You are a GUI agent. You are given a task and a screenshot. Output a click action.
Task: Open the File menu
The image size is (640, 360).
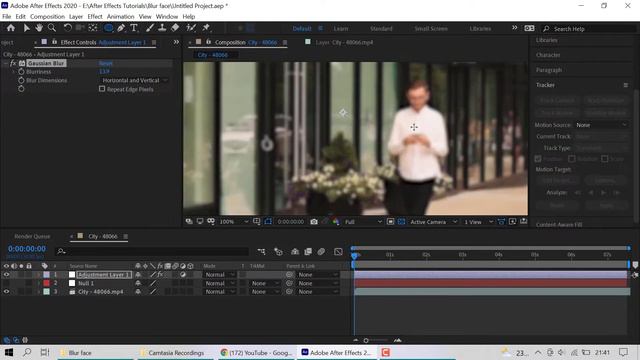pyautogui.click(x=7, y=17)
